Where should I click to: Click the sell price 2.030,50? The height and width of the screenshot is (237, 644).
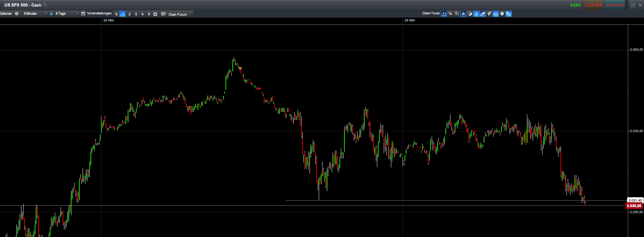594,5
